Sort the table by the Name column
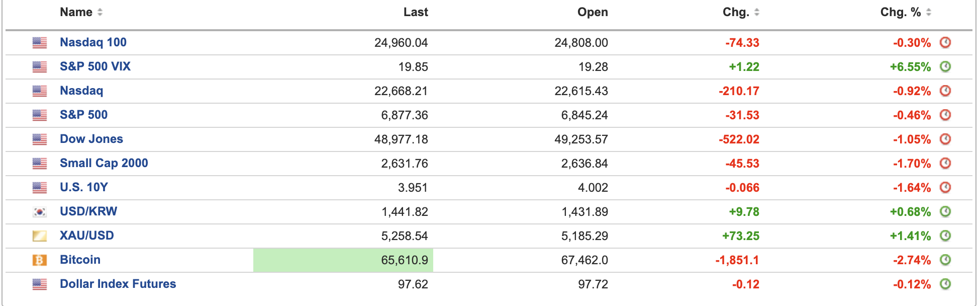Viewport: 980px width, 306px height. tap(76, 12)
